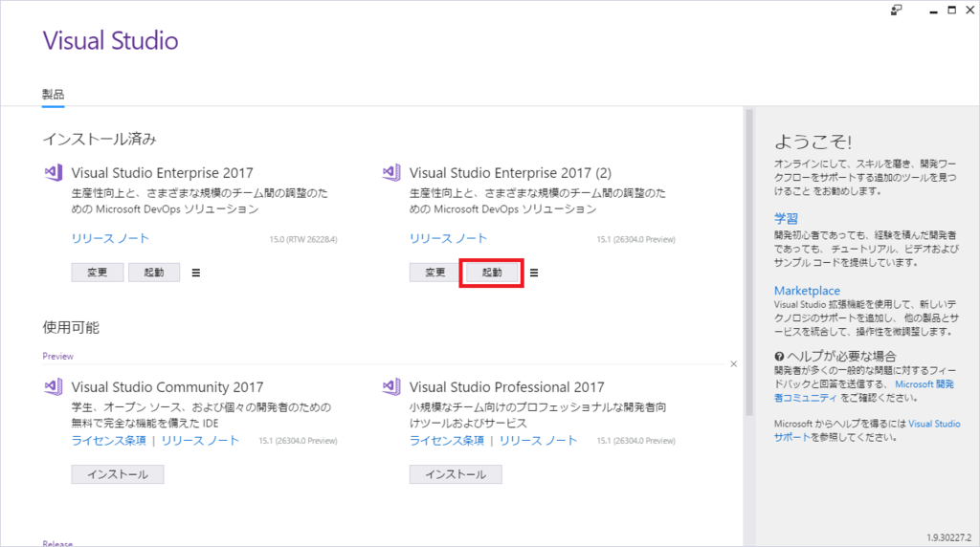Open the Marketplace link
980x547 pixels.
[807, 291]
